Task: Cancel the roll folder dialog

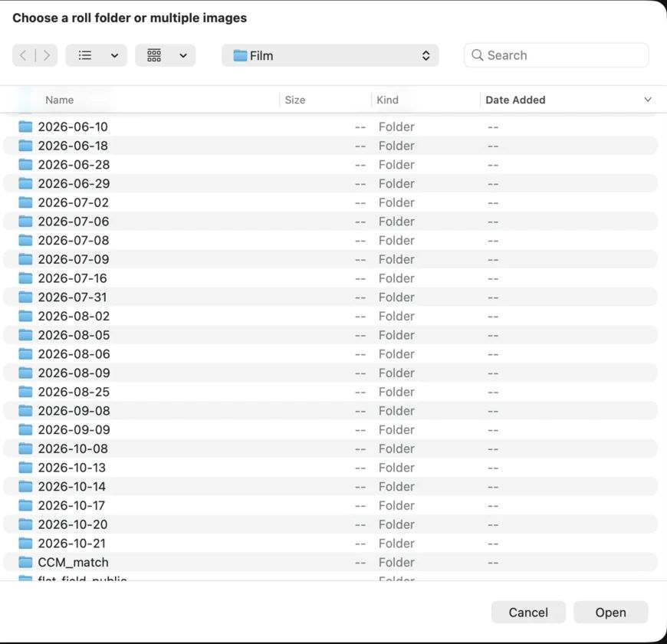Action: point(528,612)
